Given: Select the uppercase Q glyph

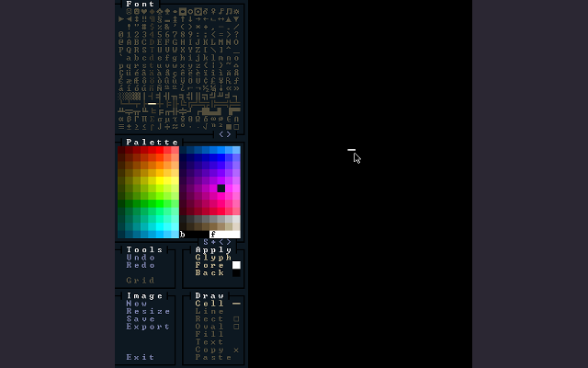Looking at the screenshot, I should click(x=129, y=50).
